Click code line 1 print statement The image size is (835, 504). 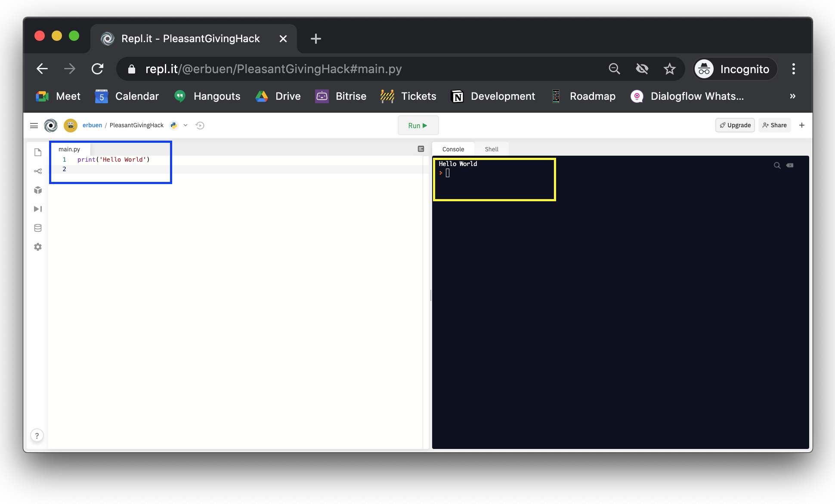[x=114, y=160]
